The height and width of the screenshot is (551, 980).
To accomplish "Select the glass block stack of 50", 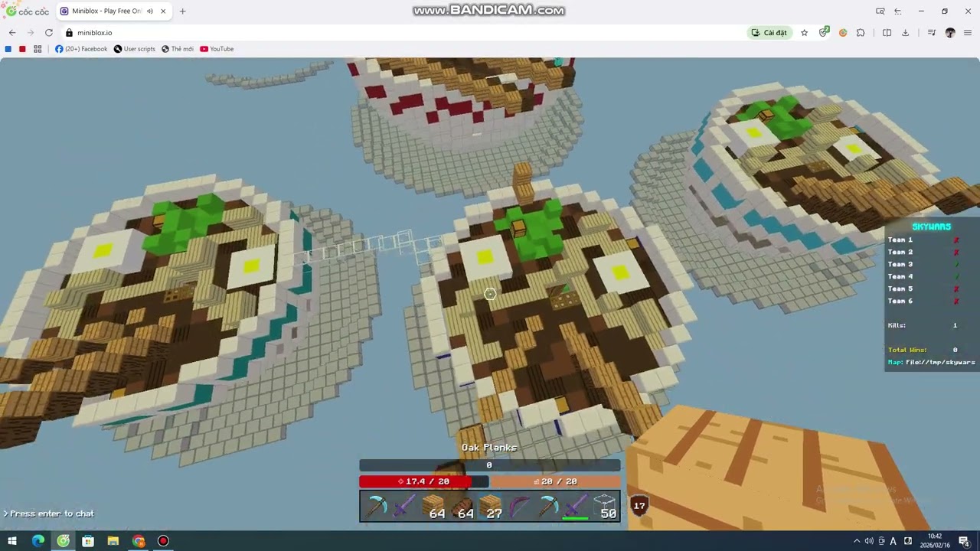I will click(x=605, y=507).
